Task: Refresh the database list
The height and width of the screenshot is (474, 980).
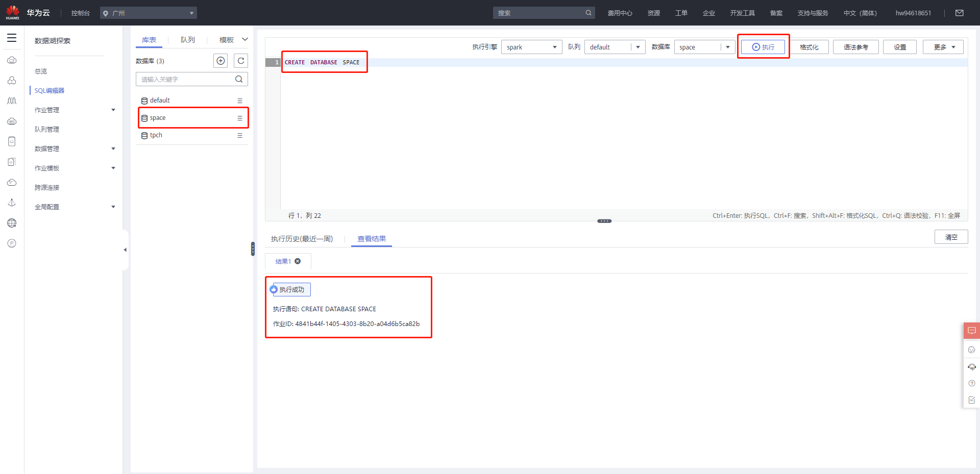Action: (x=241, y=61)
